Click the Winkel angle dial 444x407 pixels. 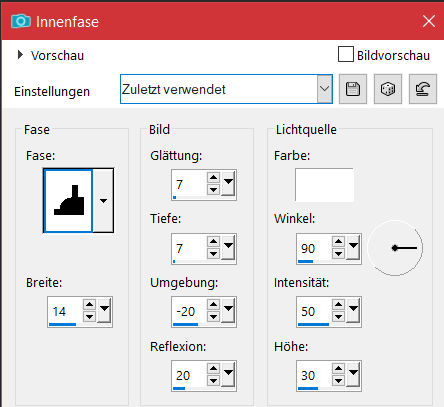point(395,248)
